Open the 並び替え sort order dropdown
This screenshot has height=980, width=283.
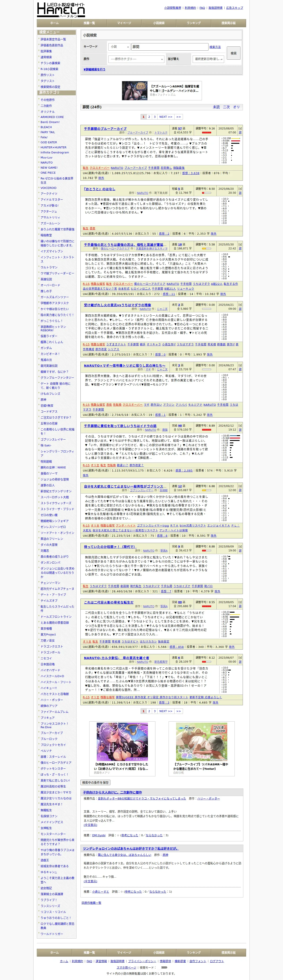coord(208,59)
